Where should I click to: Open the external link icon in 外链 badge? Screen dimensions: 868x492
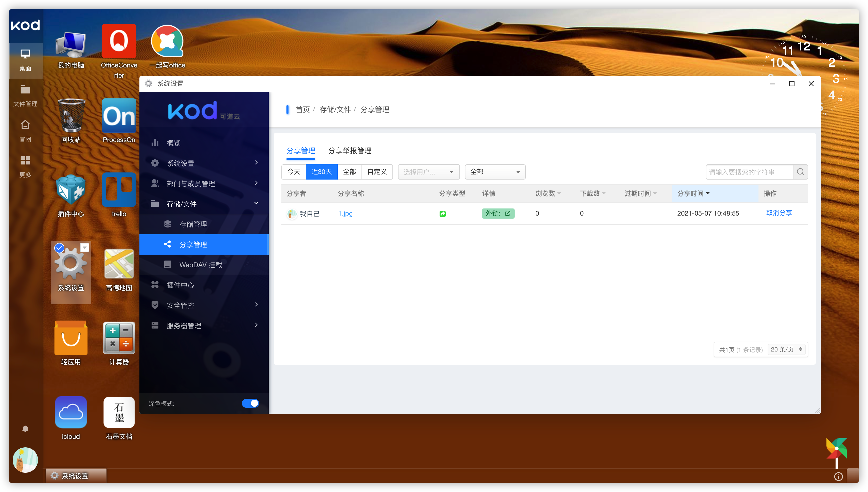click(x=507, y=213)
